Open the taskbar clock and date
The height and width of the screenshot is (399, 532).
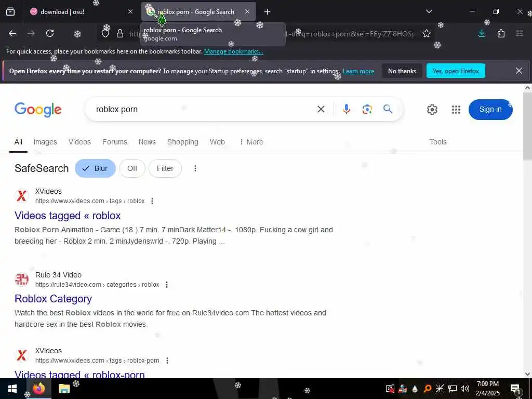[487, 389]
